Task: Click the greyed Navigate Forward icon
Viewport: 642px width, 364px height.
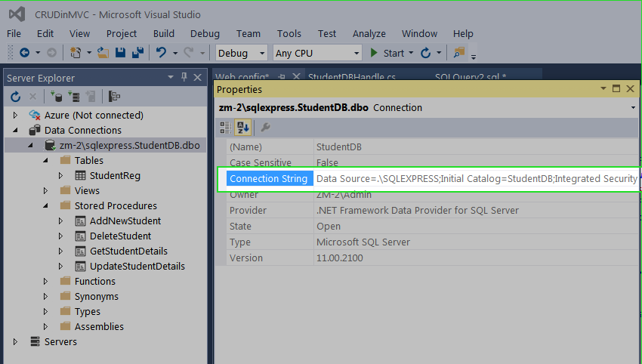Action: (51, 53)
